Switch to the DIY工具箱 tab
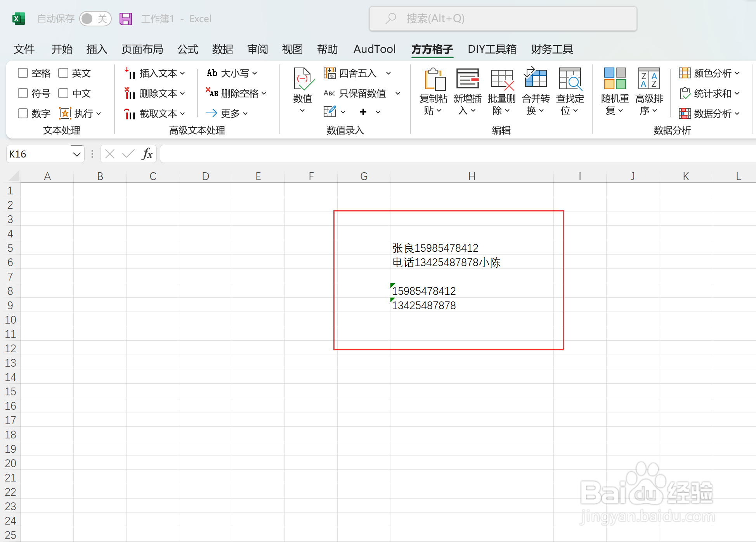Screen dimensions: 756x542 point(492,49)
